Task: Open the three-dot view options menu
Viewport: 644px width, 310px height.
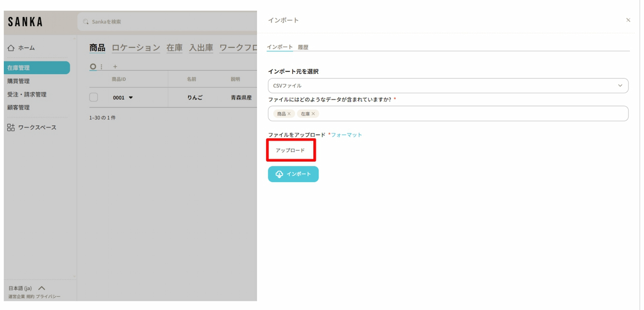Action: click(101, 66)
